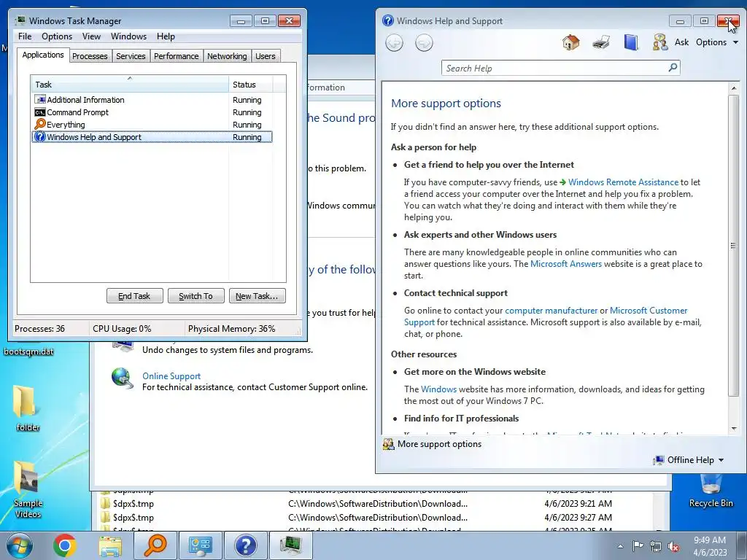Image resolution: width=747 pixels, height=560 pixels.
Task: Open Options menu in Task Manager
Action: pyautogui.click(x=57, y=36)
